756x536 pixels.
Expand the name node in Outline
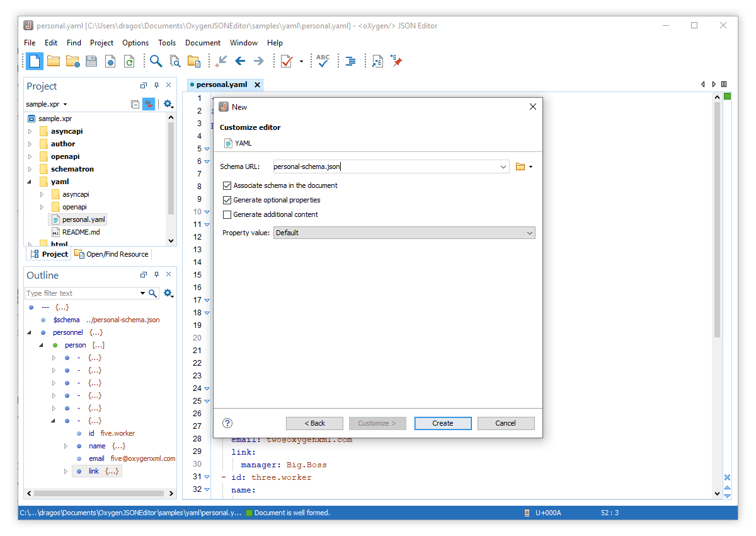coord(66,446)
